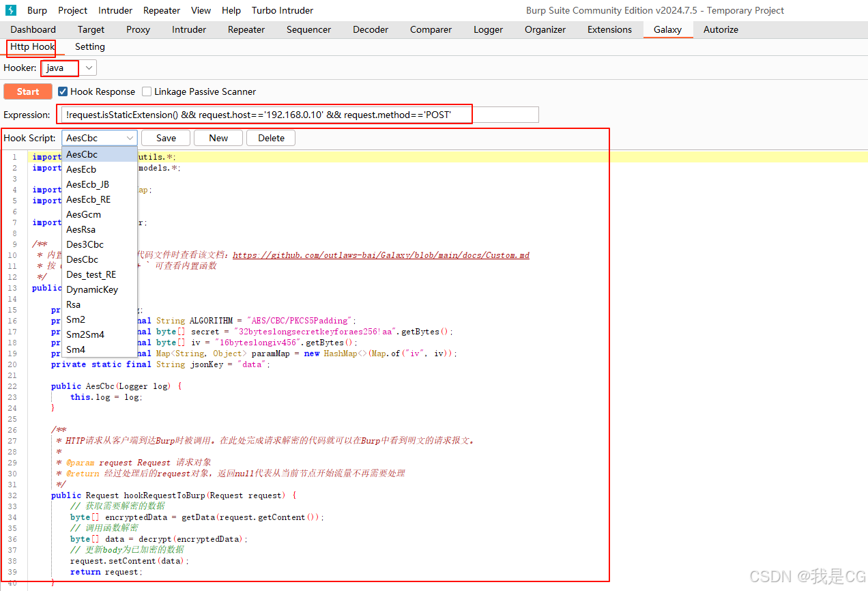This screenshot has width=868, height=591.
Task: Open the Turbo Intruder menu
Action: coord(283,10)
